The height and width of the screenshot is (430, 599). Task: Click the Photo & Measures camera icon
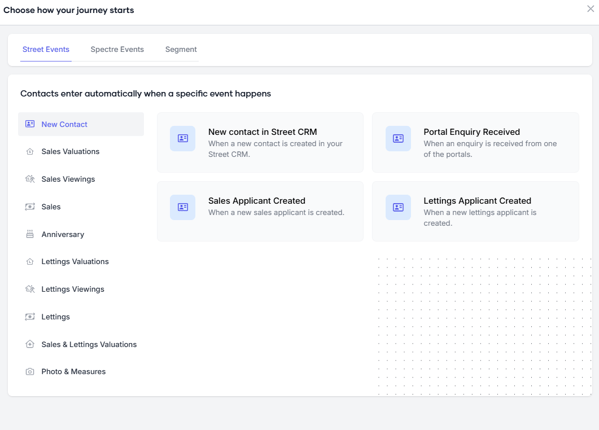point(30,372)
